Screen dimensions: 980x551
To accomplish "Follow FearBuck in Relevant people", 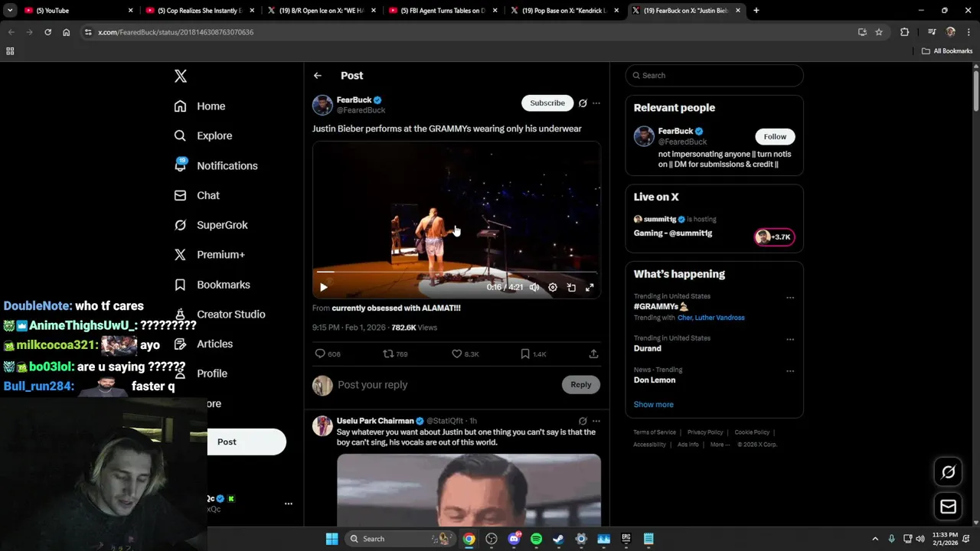I will [x=775, y=136].
